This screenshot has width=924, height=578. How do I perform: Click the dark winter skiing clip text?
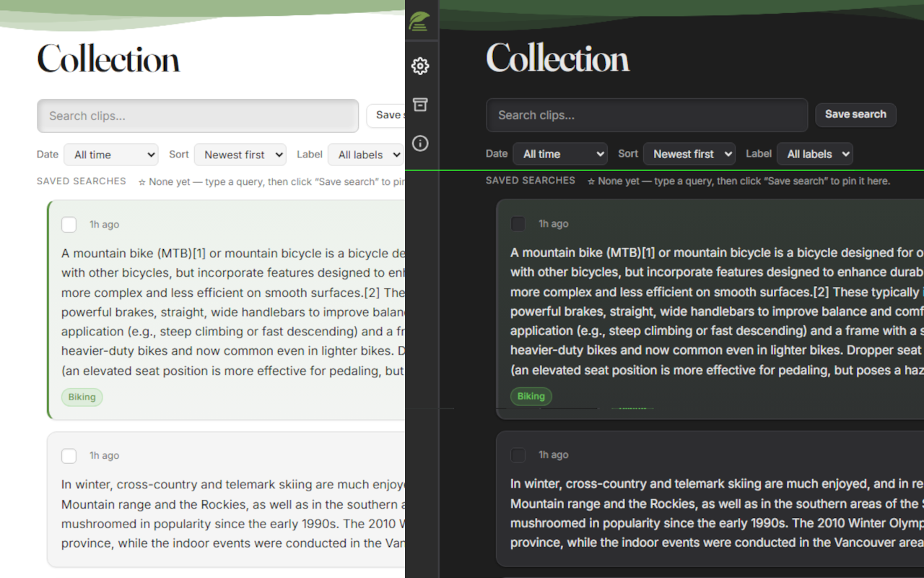pos(717,513)
